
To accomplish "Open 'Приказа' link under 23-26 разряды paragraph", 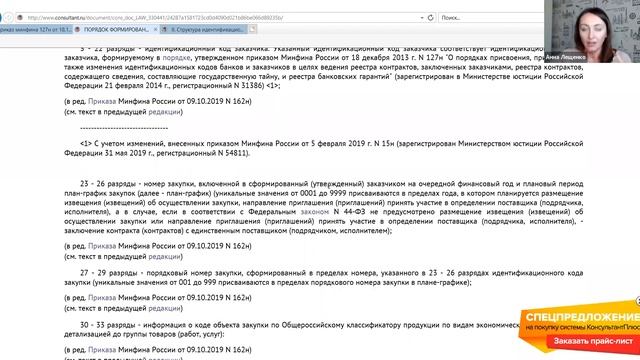I will (x=102, y=246).
